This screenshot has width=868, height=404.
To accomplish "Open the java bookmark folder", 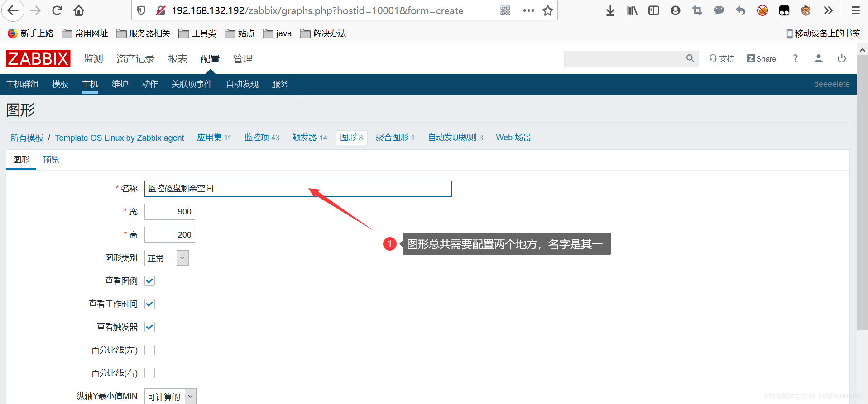I will point(277,33).
